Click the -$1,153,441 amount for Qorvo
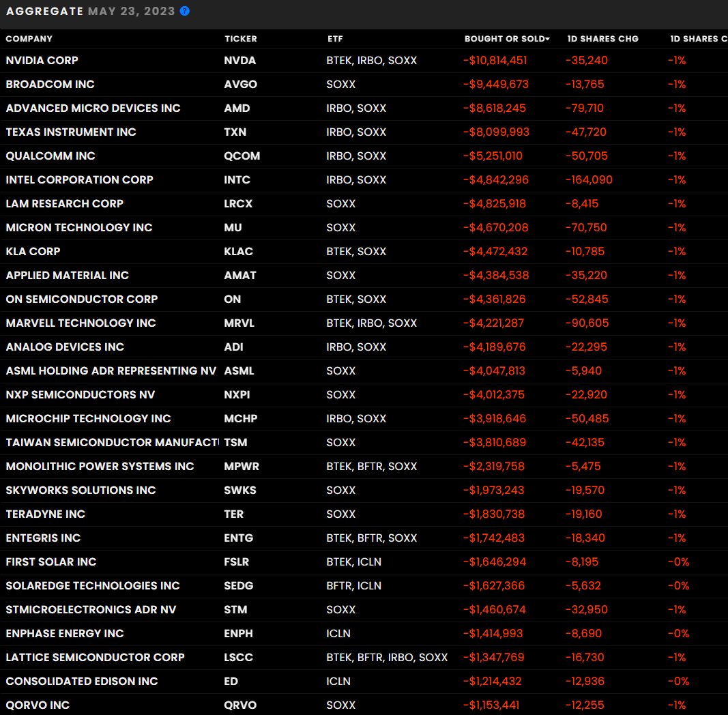728x715 pixels. click(491, 705)
